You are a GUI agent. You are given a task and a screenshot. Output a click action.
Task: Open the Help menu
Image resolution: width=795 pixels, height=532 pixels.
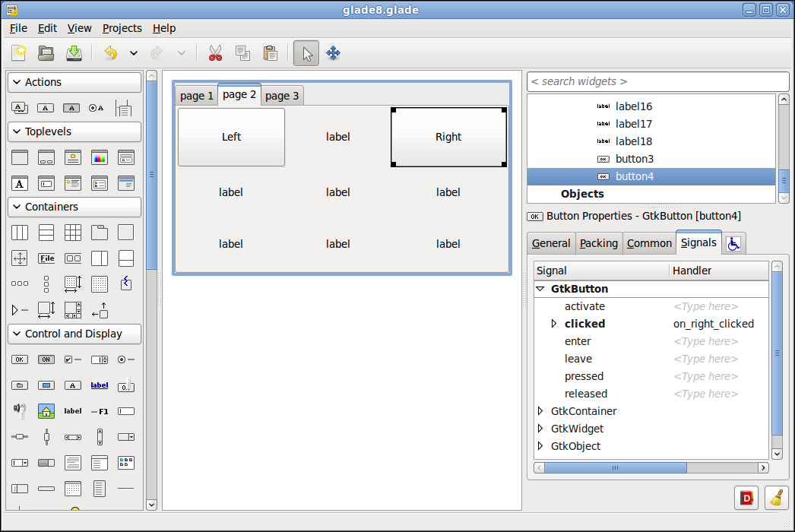coord(164,28)
